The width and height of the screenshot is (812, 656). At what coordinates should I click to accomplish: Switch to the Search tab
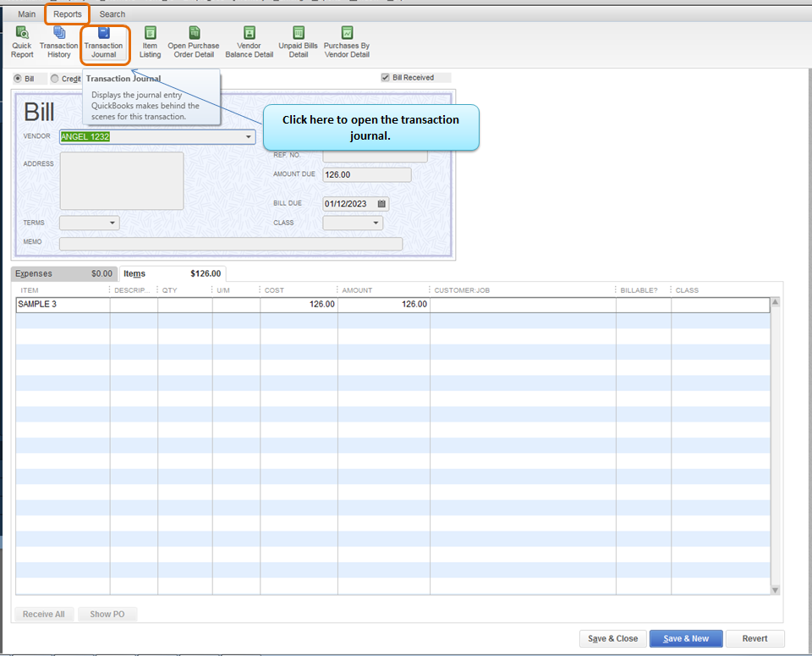[112, 14]
